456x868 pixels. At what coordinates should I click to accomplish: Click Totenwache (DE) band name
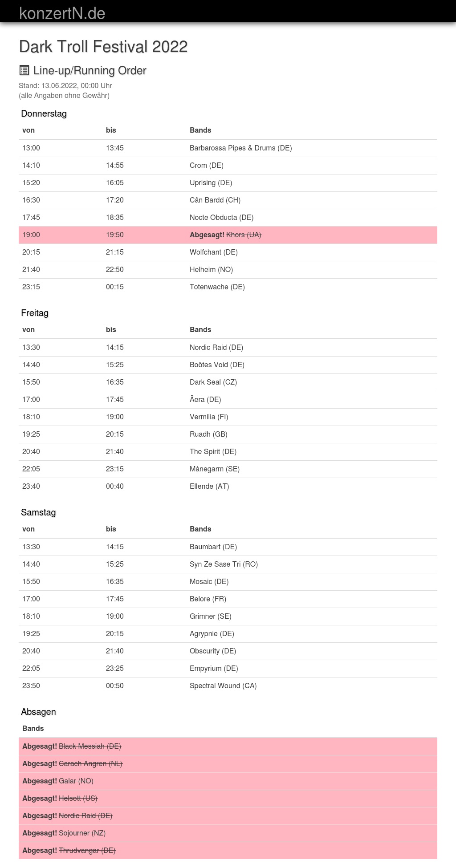(217, 287)
